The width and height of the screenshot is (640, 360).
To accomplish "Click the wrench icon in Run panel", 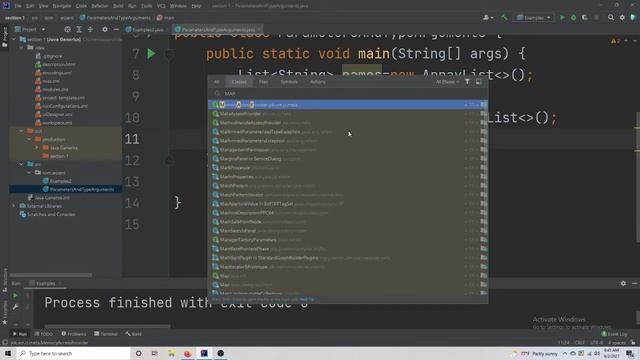I will pyautogui.click(x=15, y=307).
